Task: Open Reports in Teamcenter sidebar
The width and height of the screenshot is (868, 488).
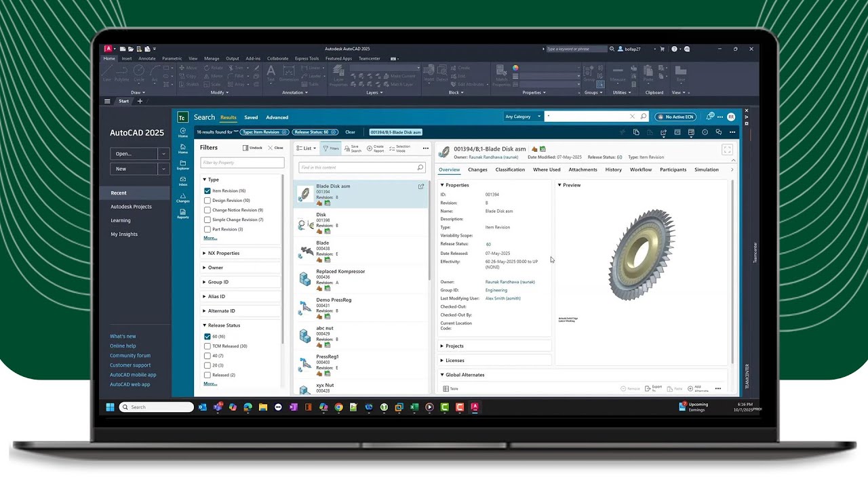Action: (183, 214)
